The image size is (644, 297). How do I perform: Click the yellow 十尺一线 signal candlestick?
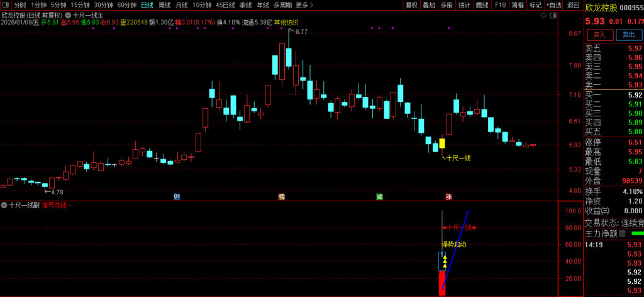click(442, 143)
